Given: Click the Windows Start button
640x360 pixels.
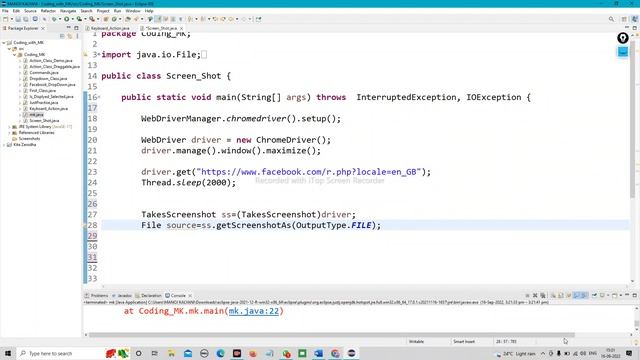Looking at the screenshot, I should 8,353.
